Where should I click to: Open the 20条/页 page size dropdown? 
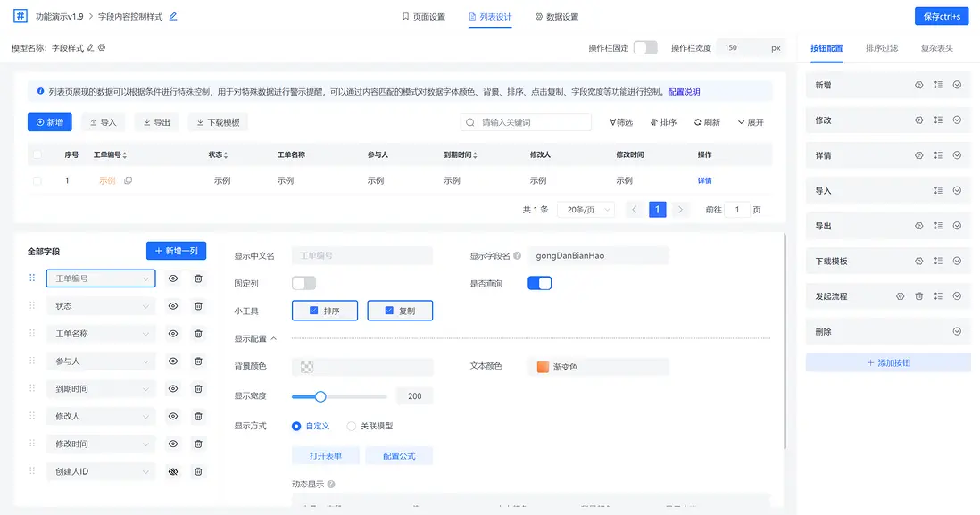click(586, 208)
